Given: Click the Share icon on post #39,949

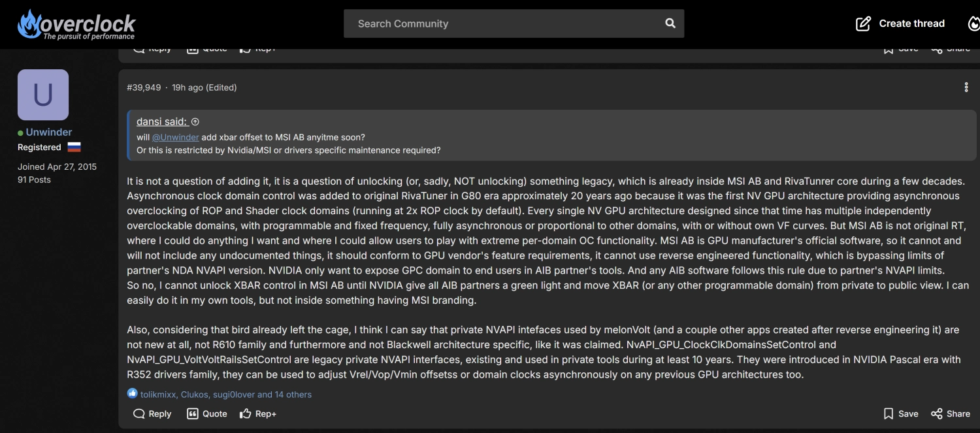Looking at the screenshot, I should pyautogui.click(x=937, y=413).
